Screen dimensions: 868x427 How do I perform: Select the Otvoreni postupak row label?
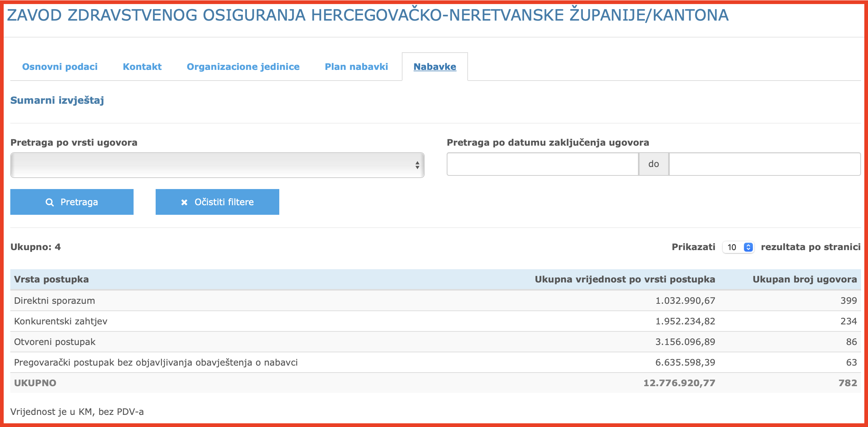(54, 342)
